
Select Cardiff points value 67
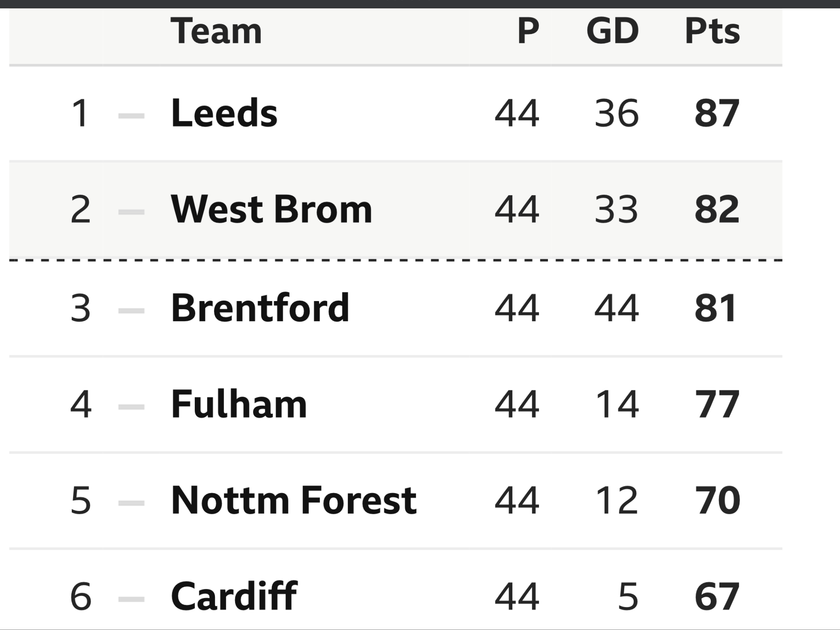click(x=717, y=596)
